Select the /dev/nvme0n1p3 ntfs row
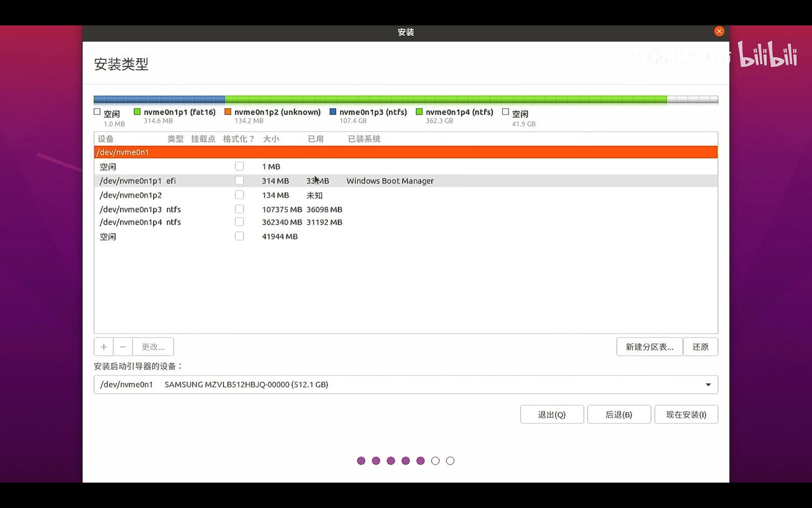Image resolution: width=812 pixels, height=508 pixels. 406,209
